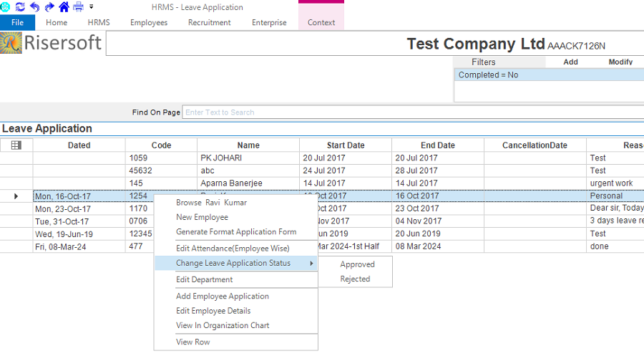This screenshot has width=644, height=356.
Task: Click the blue redo arrow icon
Action: [49, 6]
